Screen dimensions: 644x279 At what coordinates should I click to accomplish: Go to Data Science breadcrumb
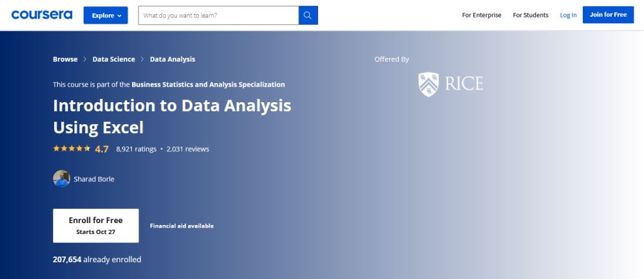tap(113, 59)
